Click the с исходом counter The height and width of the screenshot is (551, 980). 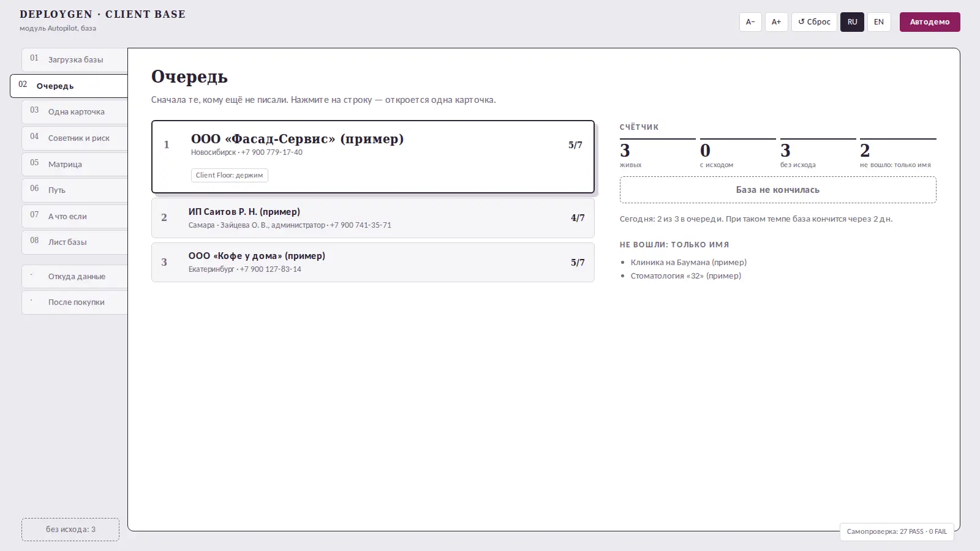(x=737, y=154)
